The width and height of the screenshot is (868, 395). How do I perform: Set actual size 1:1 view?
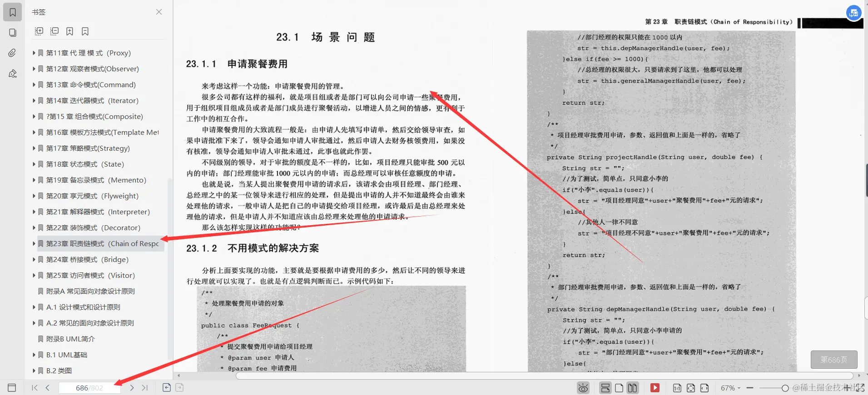677,388
